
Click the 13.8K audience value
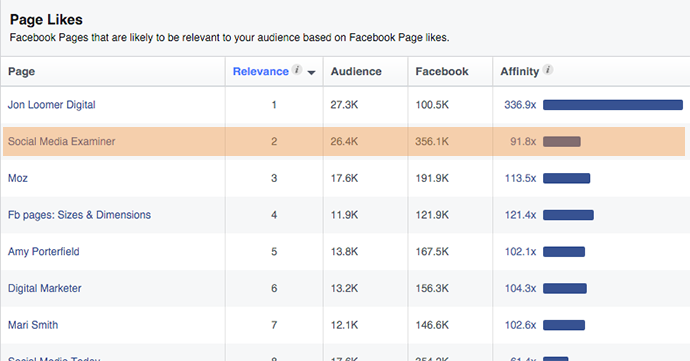[345, 252]
